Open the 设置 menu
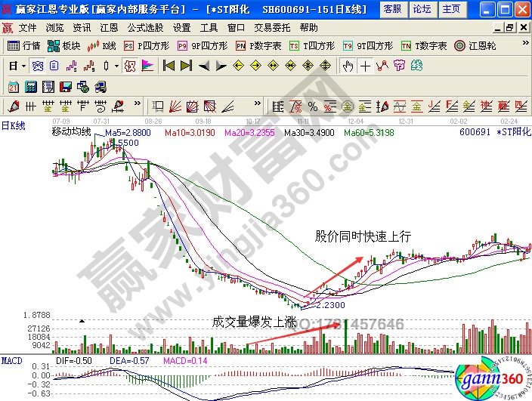532x401 pixels. [181, 28]
